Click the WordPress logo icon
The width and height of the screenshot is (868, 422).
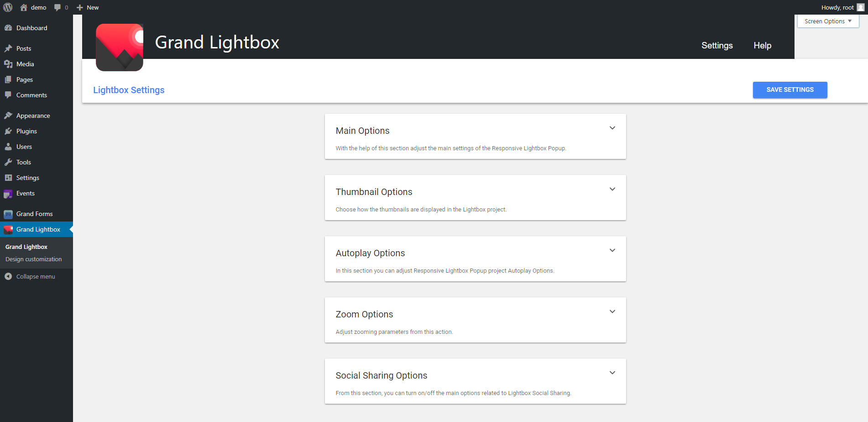[x=8, y=7]
